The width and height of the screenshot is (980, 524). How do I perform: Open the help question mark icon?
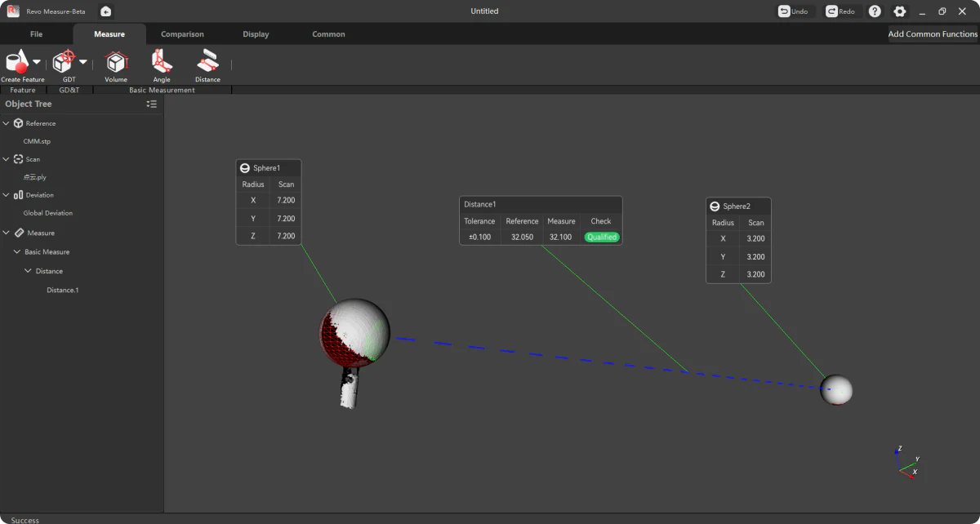click(875, 11)
